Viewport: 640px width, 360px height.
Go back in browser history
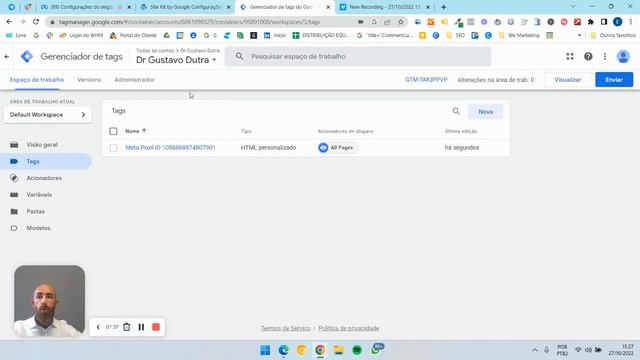pyautogui.click(x=9, y=22)
